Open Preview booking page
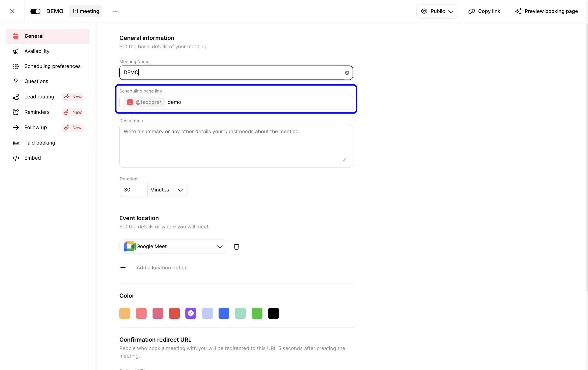Screen dimensions: 588x370 pyautogui.click(x=547, y=11)
